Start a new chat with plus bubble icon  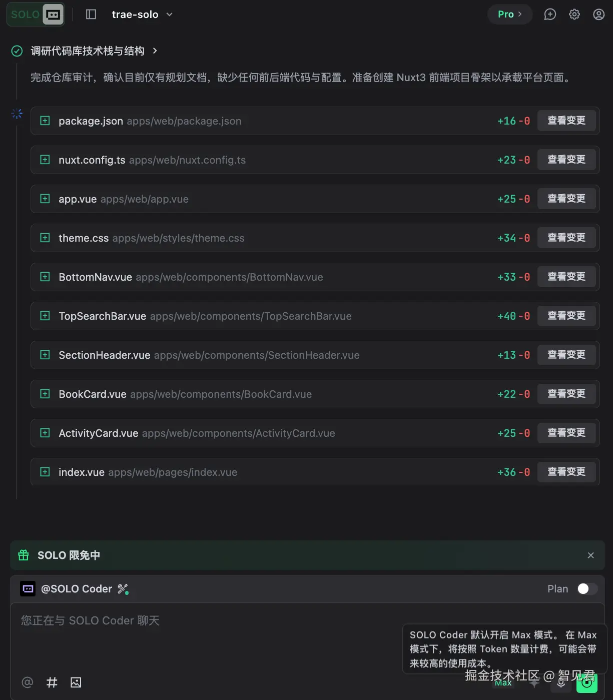click(550, 15)
